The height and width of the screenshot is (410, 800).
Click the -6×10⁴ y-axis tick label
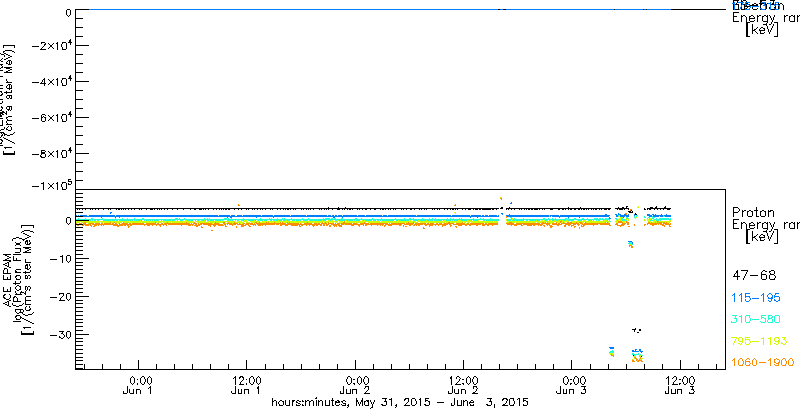(51, 117)
